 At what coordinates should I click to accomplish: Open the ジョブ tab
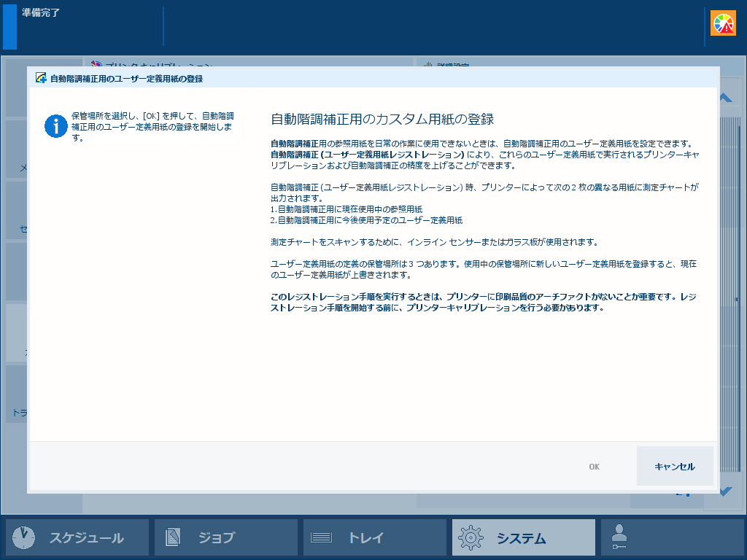[x=226, y=537]
